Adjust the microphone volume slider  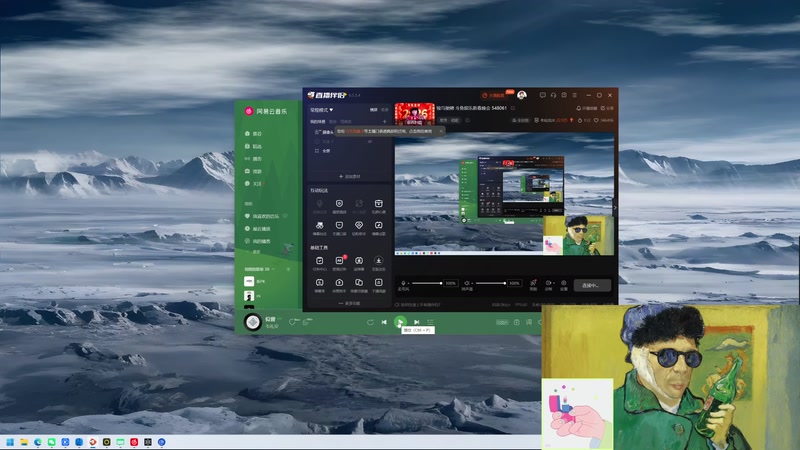coord(427,283)
